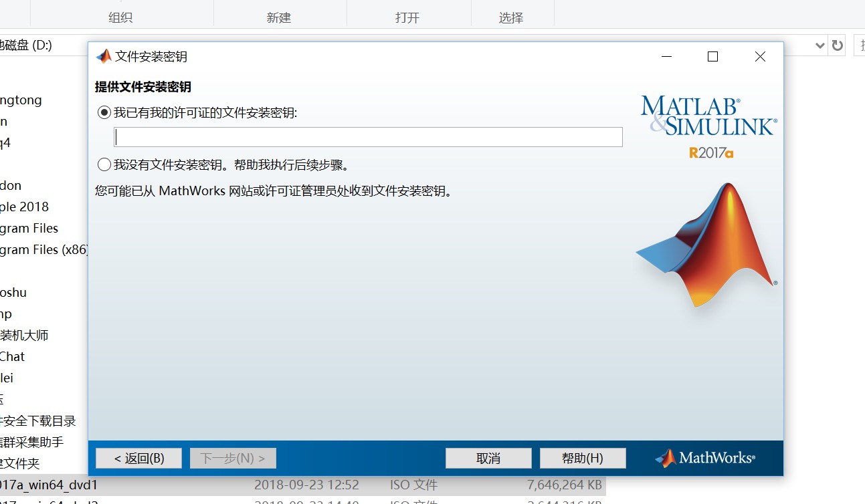Screen dimensions: 865x504
Task: Click the MATLAB icon in the dialog title bar
Action: coord(104,57)
